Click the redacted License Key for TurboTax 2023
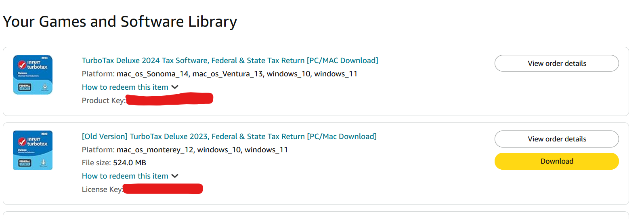The image size is (644, 219). pos(163,189)
